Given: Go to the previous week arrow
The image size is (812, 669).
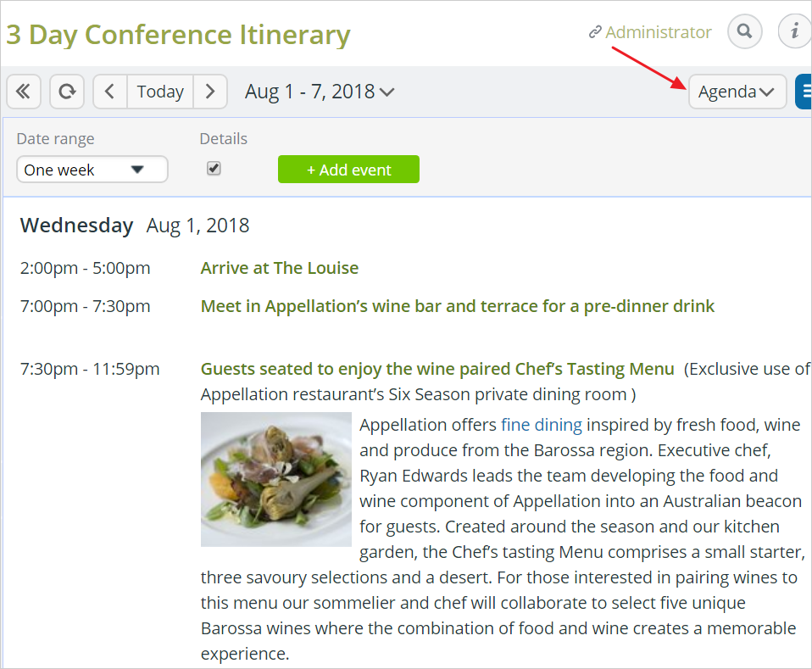Looking at the screenshot, I should [109, 91].
